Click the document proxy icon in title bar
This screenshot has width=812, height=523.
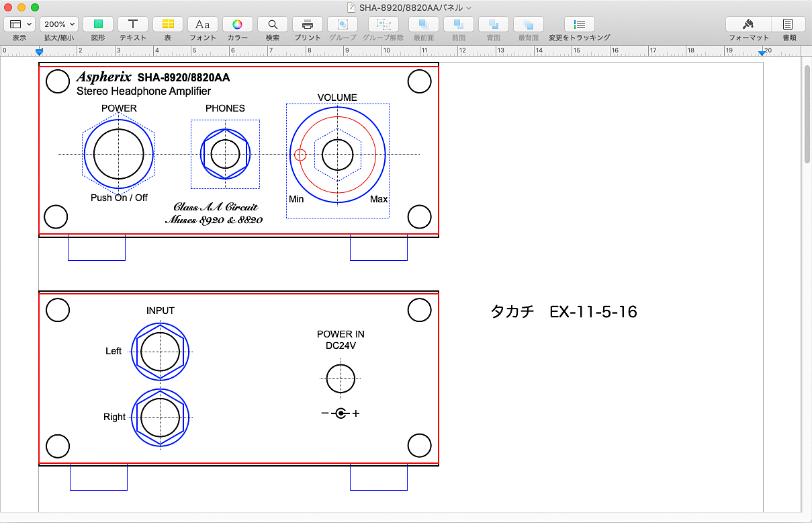pyautogui.click(x=351, y=7)
